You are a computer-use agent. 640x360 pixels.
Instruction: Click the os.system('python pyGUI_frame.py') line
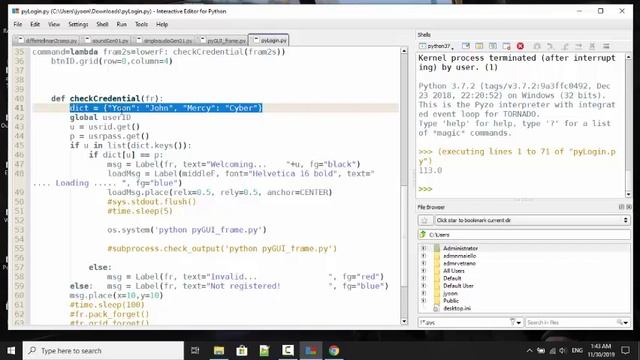tap(187, 230)
